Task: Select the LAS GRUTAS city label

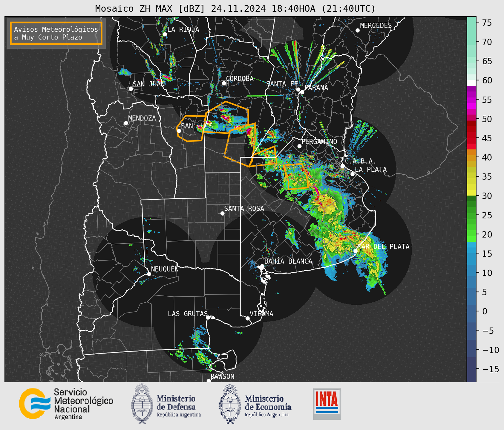Action: pyautogui.click(x=188, y=314)
